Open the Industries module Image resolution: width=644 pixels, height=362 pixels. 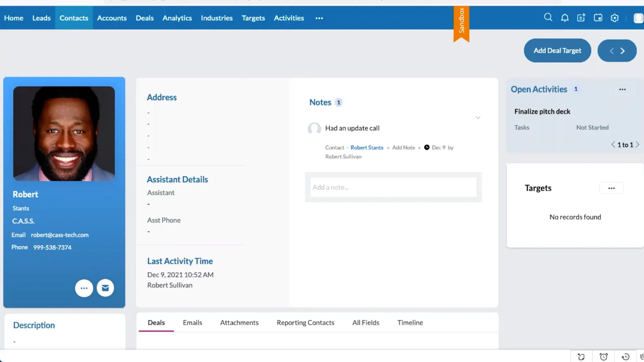[217, 18]
